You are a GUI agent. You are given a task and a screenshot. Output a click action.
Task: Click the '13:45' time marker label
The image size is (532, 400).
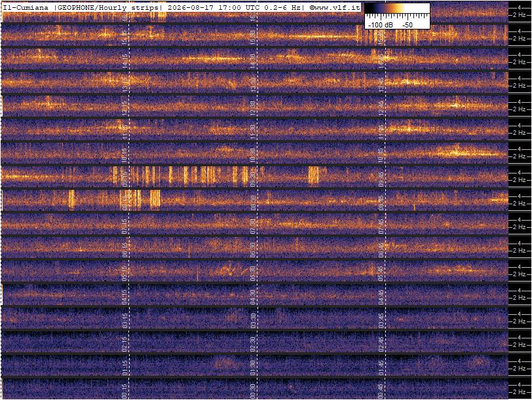tap(381, 83)
